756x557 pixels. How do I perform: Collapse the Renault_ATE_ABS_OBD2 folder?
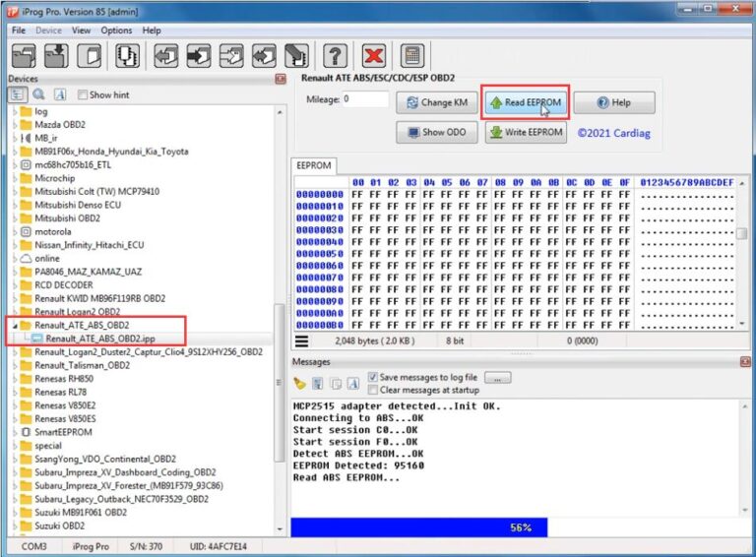point(15,326)
